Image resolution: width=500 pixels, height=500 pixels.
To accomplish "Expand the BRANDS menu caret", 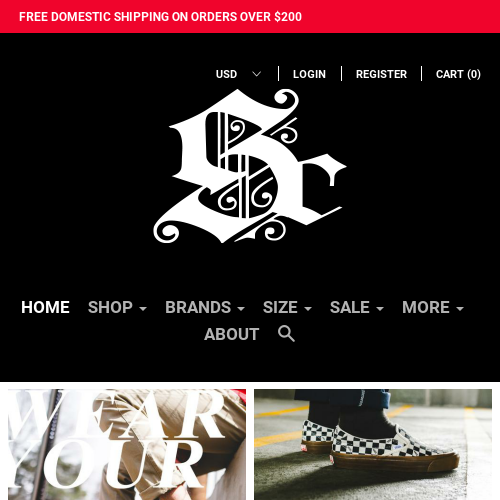I will tap(241, 309).
